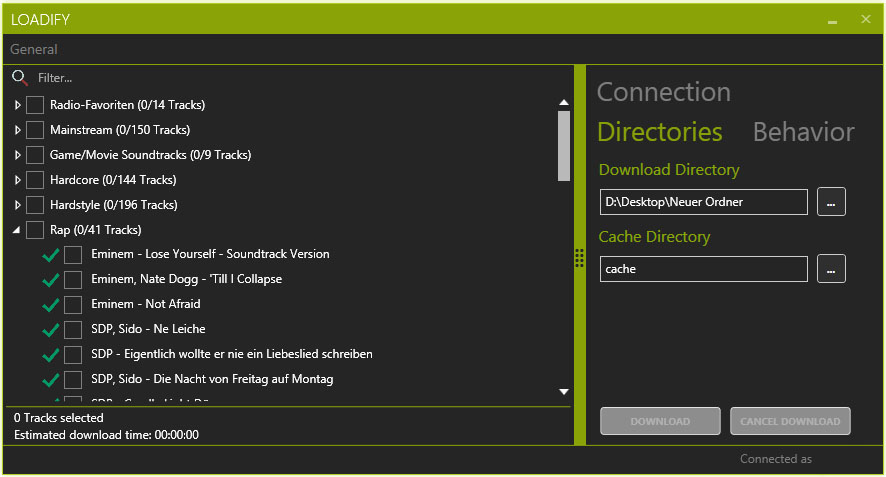The height and width of the screenshot is (477, 886).
Task: Click green checkmark next to Eminem - Not Afraid
Action: point(51,304)
